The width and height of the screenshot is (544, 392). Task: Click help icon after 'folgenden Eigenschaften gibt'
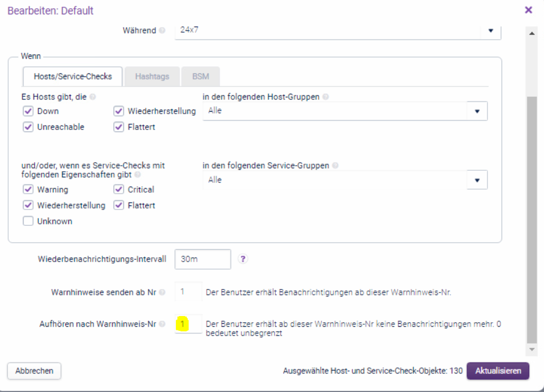pos(138,174)
